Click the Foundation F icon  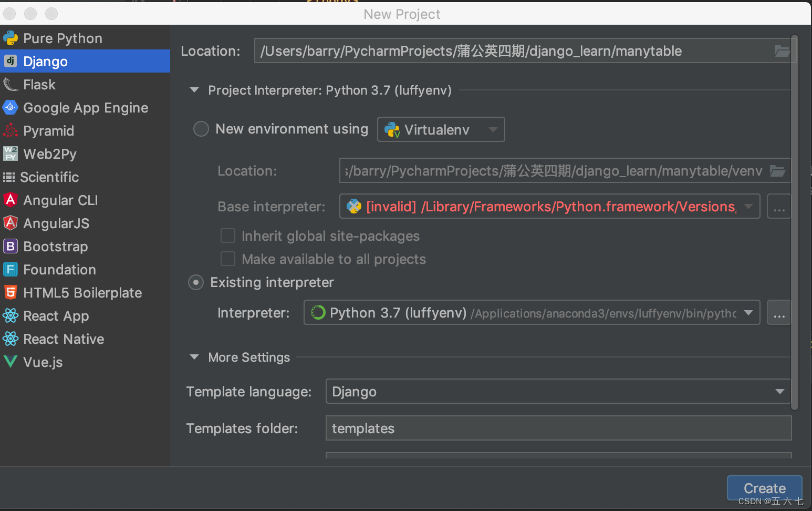click(11, 269)
